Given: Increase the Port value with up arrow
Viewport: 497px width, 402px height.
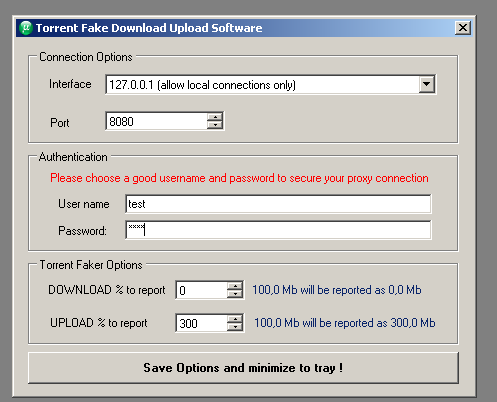Looking at the screenshot, I should (x=215, y=117).
